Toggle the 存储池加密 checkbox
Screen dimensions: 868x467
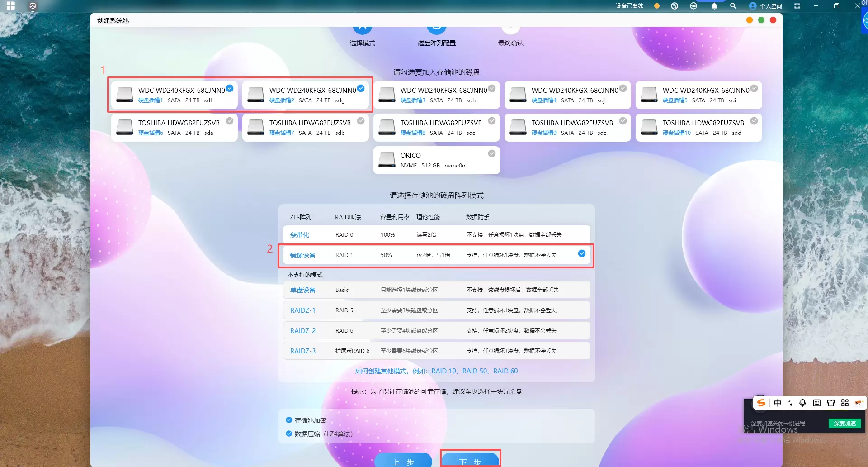[x=289, y=420]
